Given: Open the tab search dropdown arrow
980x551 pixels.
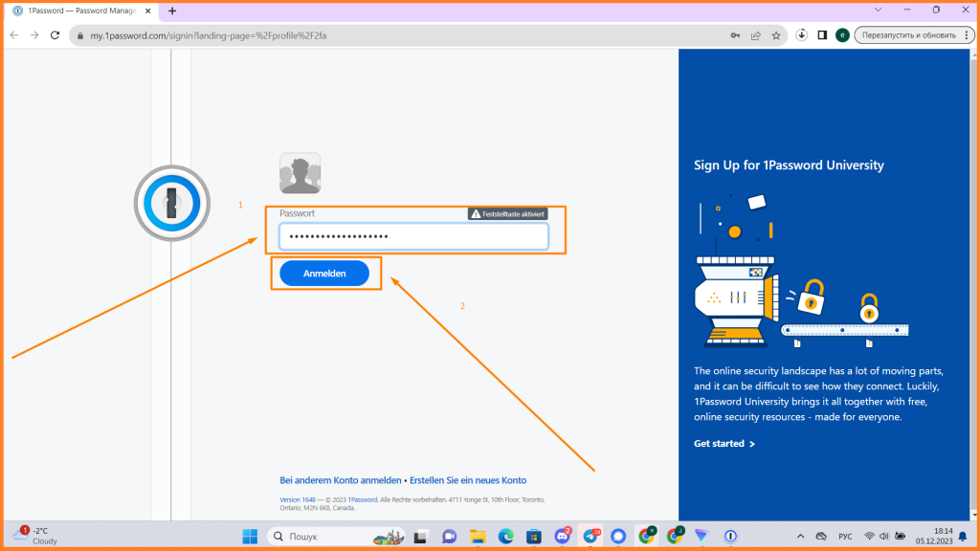Looking at the screenshot, I should click(x=878, y=10).
